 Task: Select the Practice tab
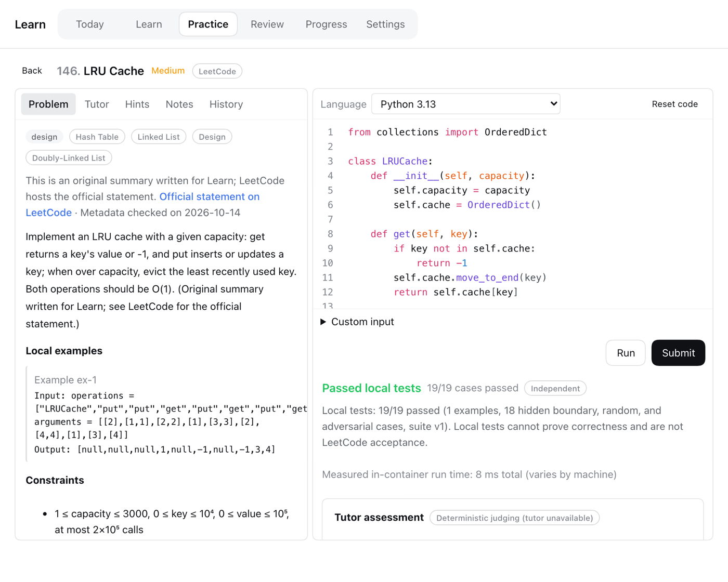coord(208,24)
